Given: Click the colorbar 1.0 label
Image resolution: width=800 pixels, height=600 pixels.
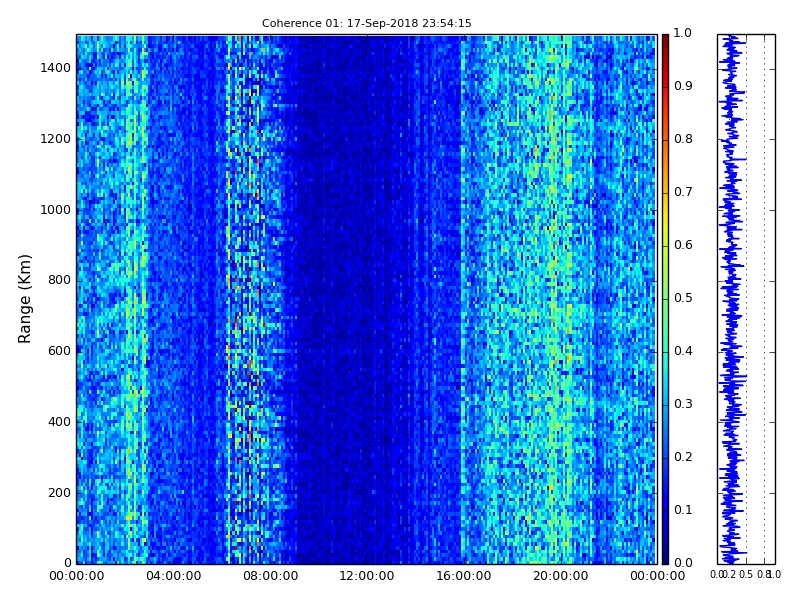Looking at the screenshot, I should [x=683, y=33].
